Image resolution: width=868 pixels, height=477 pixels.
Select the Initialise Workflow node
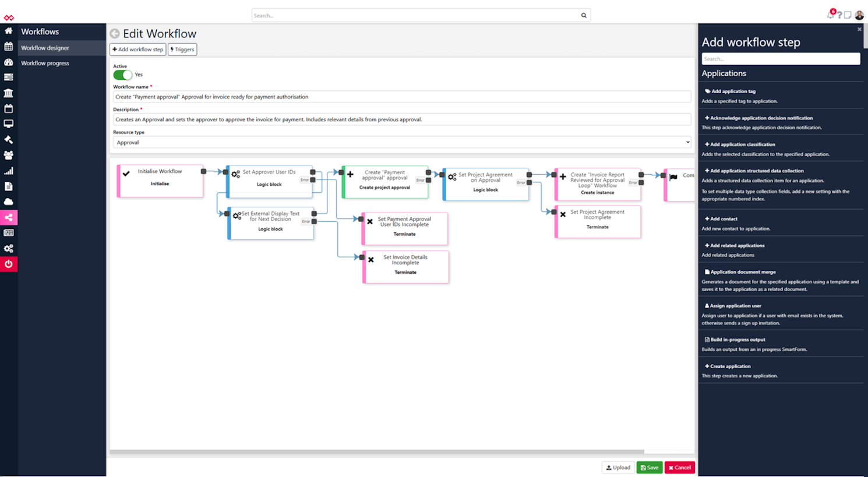coord(160,181)
